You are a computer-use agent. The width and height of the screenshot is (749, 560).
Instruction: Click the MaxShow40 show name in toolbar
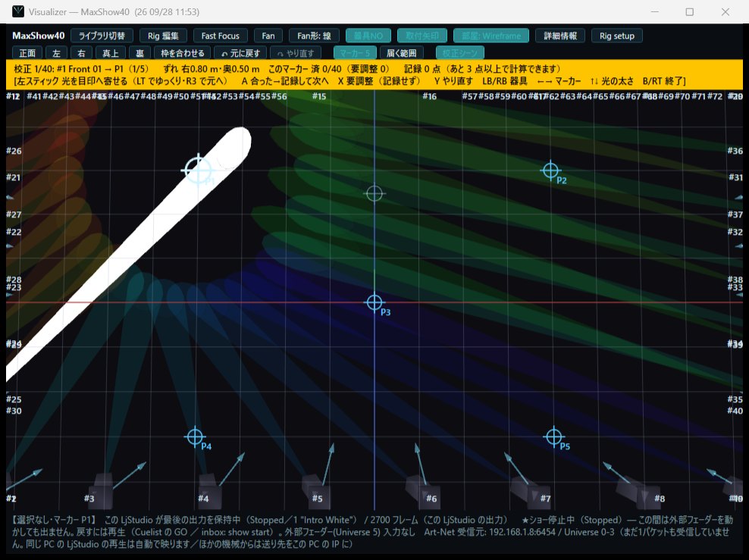coord(38,36)
